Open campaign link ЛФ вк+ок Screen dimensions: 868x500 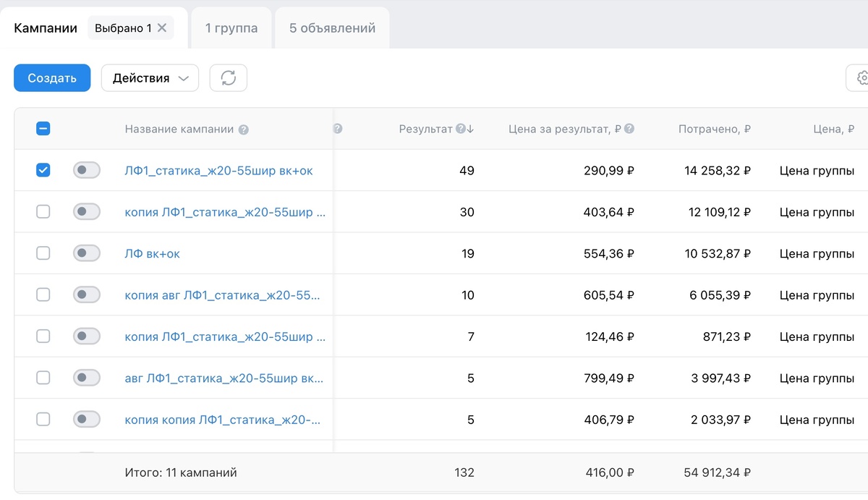point(153,254)
